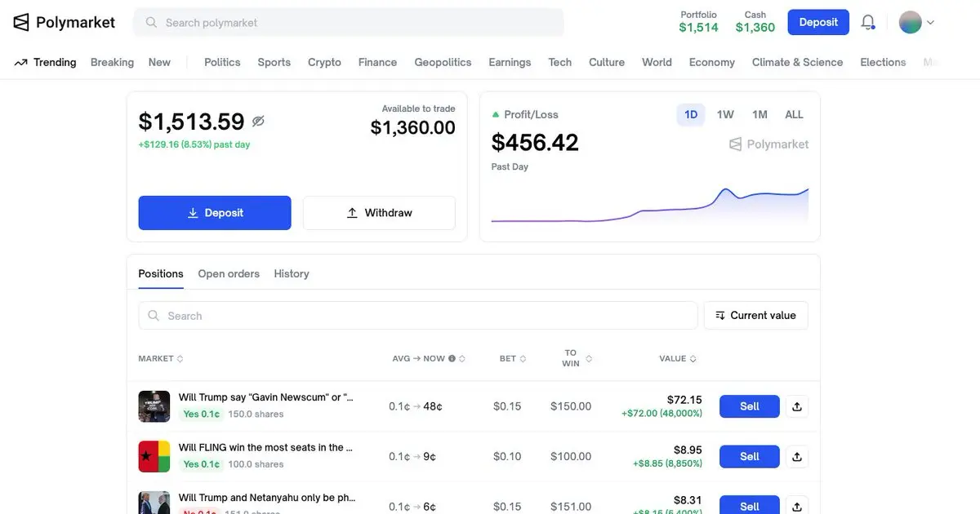
Task: Open the Tech category
Action: point(560,62)
